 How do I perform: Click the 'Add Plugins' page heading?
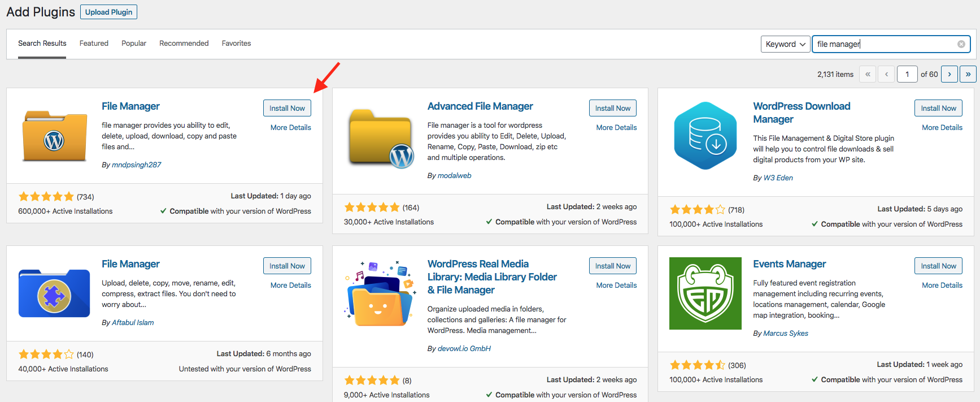point(41,12)
